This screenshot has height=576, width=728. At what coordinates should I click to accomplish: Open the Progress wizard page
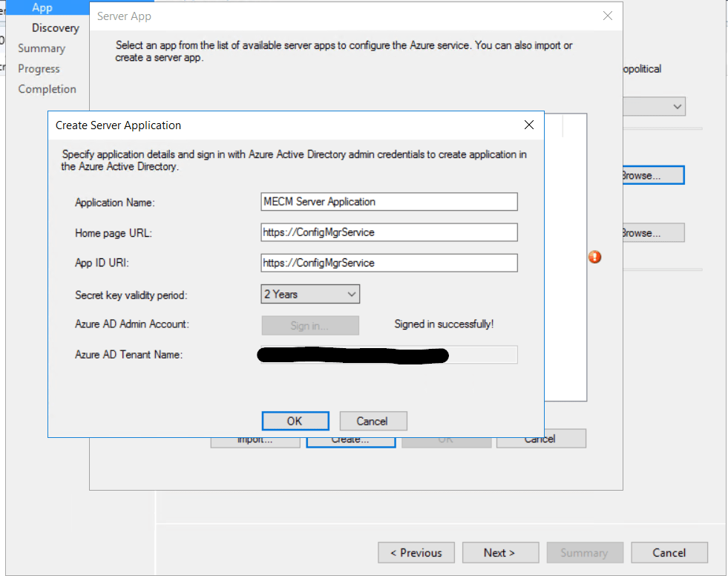(x=39, y=68)
